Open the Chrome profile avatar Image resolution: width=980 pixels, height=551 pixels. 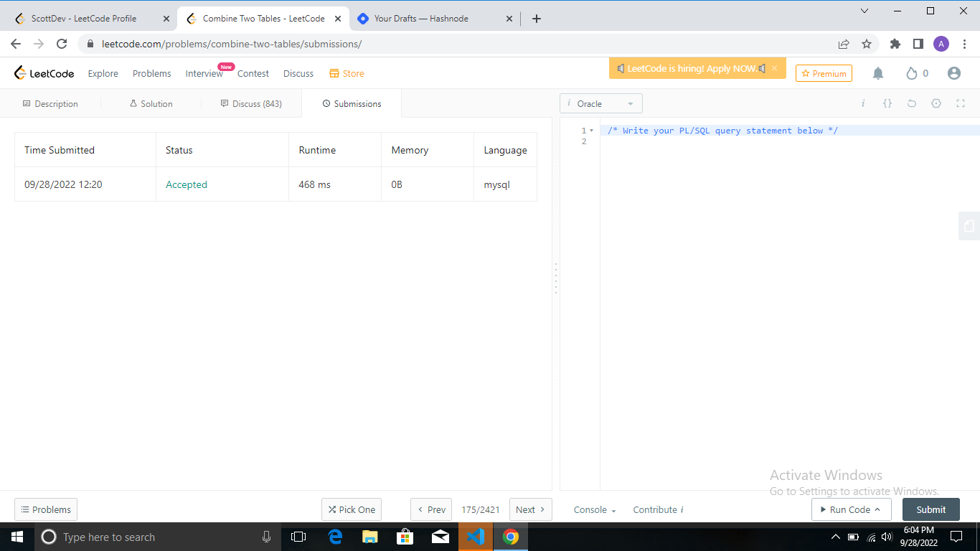(941, 44)
